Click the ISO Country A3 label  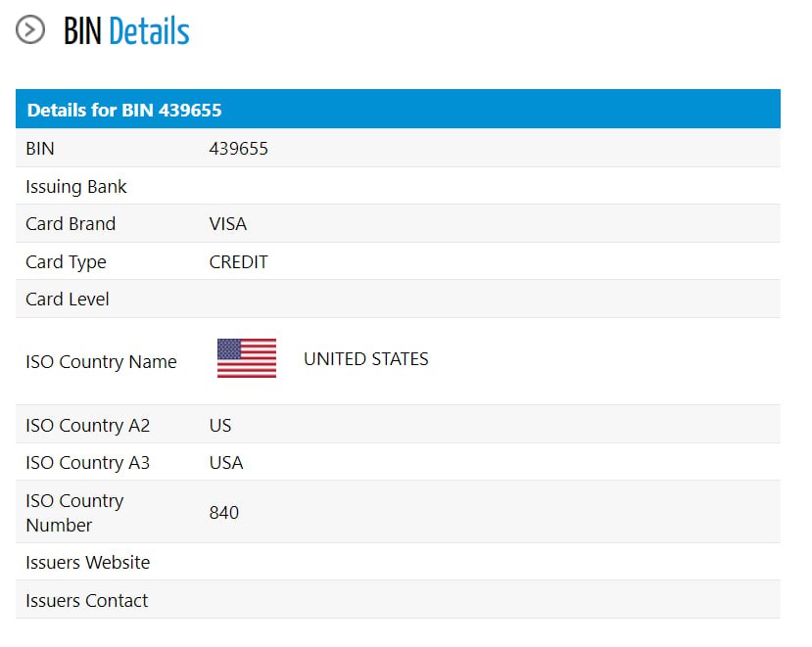[88, 463]
